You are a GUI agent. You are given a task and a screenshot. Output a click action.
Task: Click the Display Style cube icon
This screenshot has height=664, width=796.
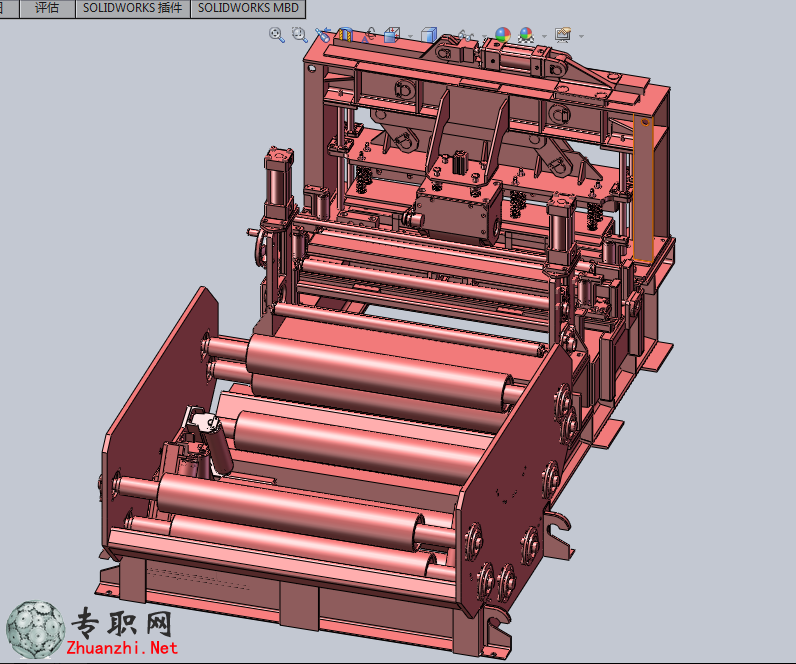tap(429, 35)
